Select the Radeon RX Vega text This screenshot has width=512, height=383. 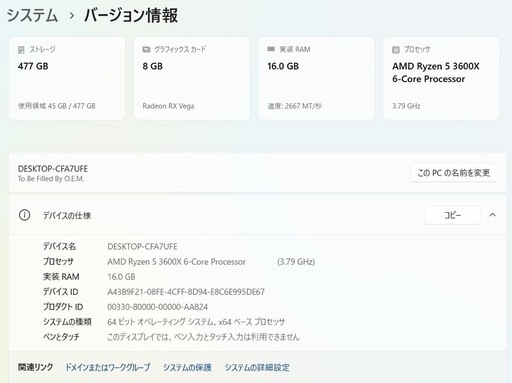coord(168,106)
